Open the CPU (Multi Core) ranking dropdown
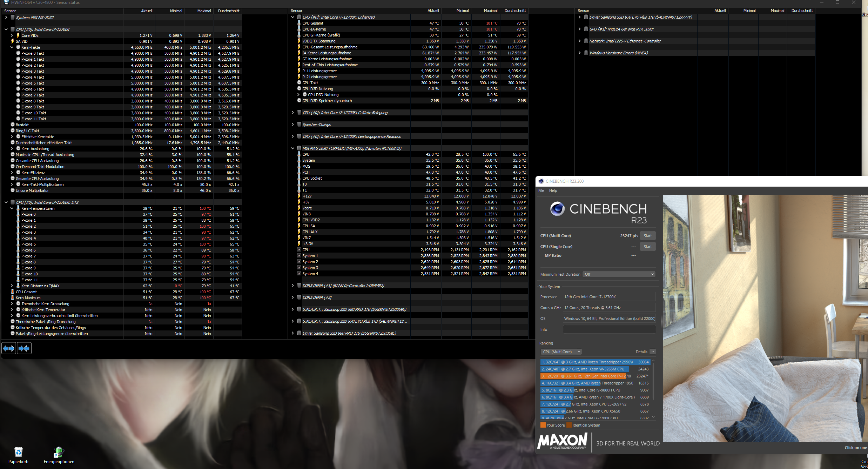 [x=561, y=352]
